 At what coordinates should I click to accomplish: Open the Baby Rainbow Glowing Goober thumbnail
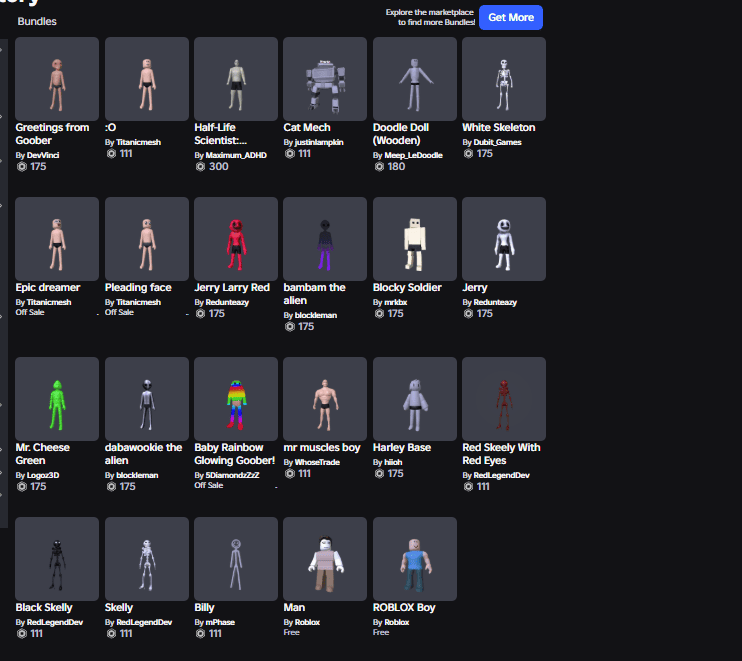pyautogui.click(x=236, y=399)
